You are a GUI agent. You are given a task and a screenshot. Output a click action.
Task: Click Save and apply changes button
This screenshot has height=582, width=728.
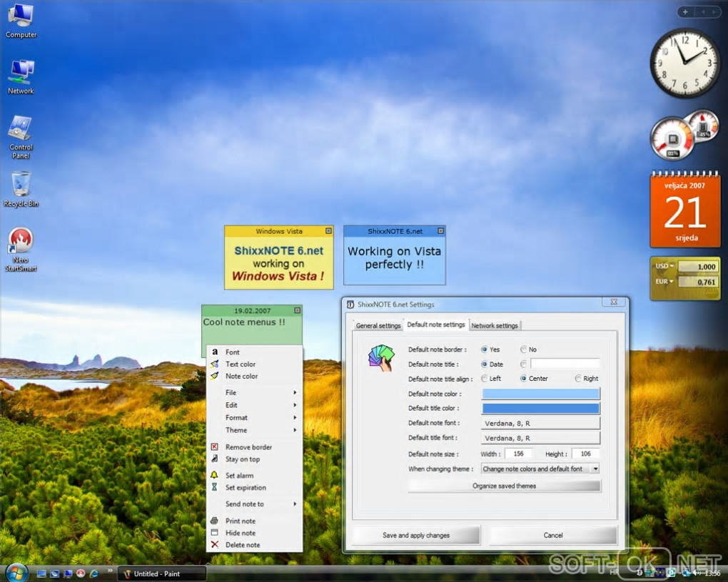click(x=416, y=535)
